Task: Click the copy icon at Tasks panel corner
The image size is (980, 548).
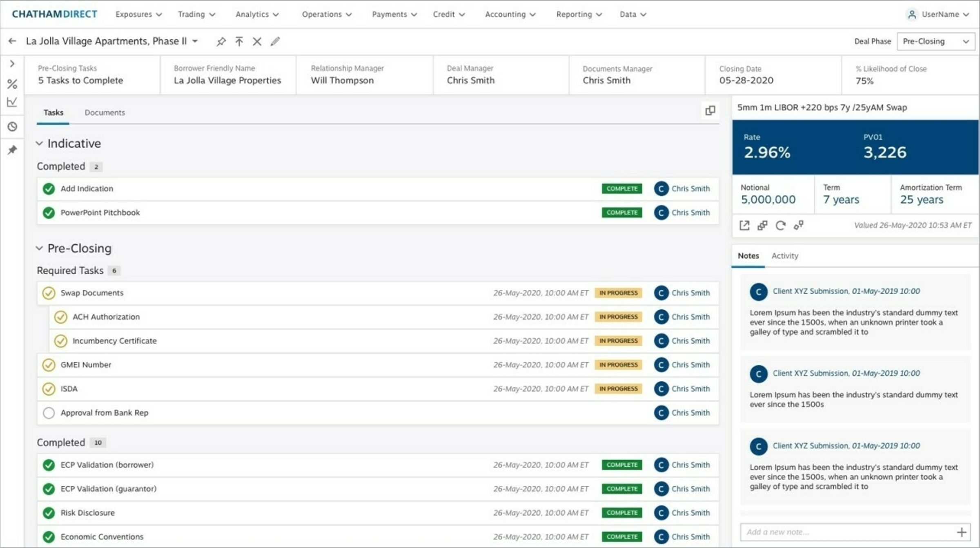Action: pyautogui.click(x=710, y=110)
